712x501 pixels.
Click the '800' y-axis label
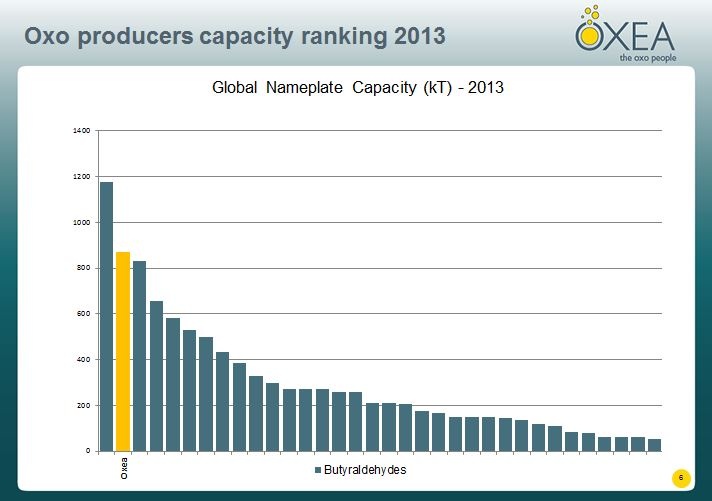(x=84, y=268)
